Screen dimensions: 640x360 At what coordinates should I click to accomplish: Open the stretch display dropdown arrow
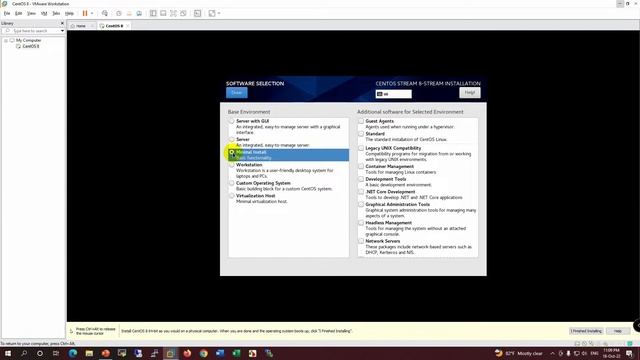tap(219, 13)
